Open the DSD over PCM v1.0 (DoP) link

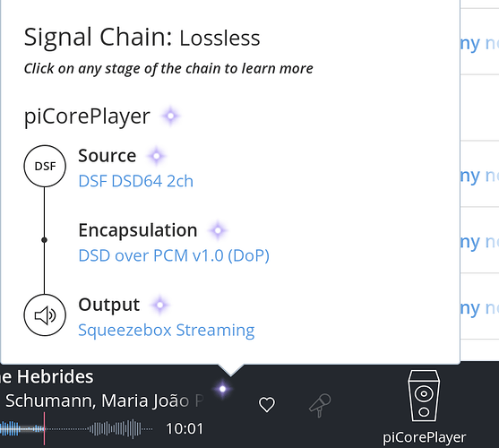(x=174, y=255)
